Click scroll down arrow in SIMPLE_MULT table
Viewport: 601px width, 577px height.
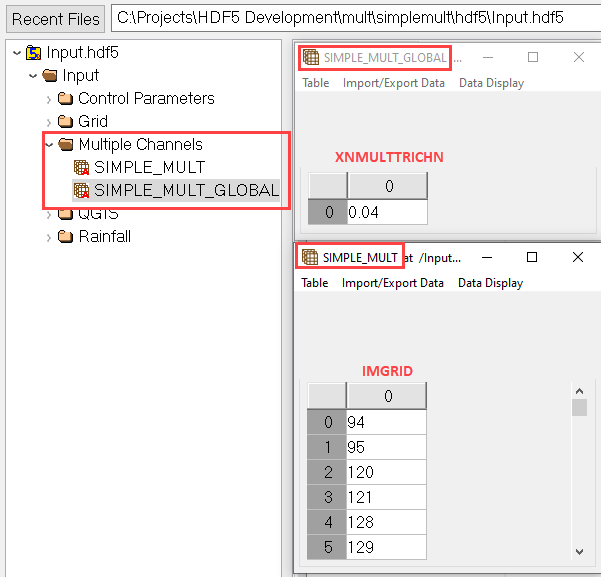tap(579, 550)
